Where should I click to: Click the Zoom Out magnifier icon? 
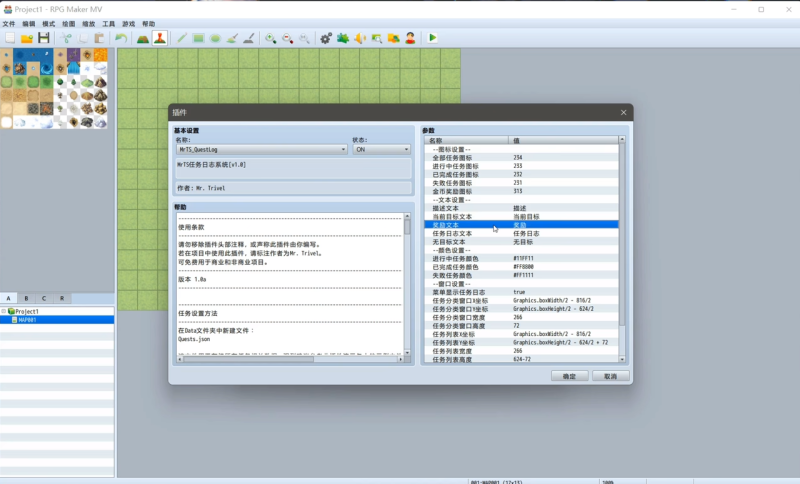tap(288, 38)
